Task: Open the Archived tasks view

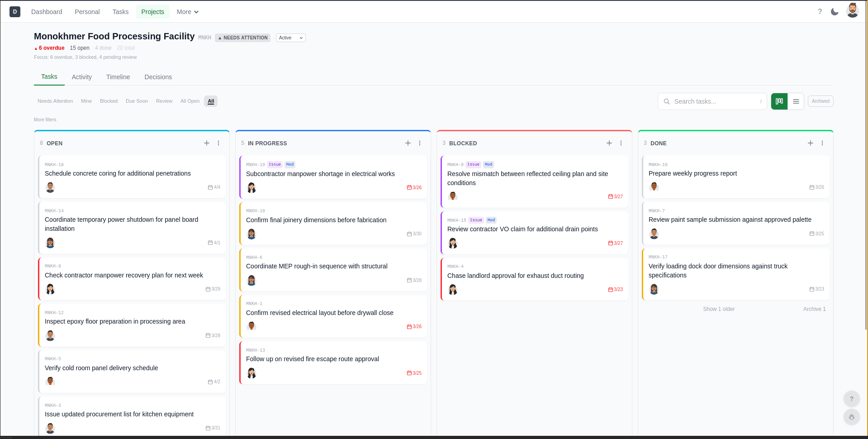Action: click(x=821, y=101)
